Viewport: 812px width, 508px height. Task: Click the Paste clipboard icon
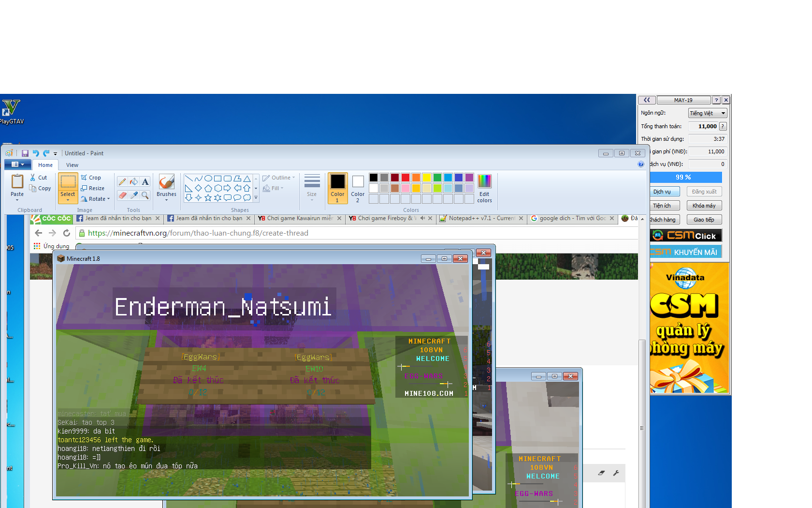pyautogui.click(x=17, y=181)
